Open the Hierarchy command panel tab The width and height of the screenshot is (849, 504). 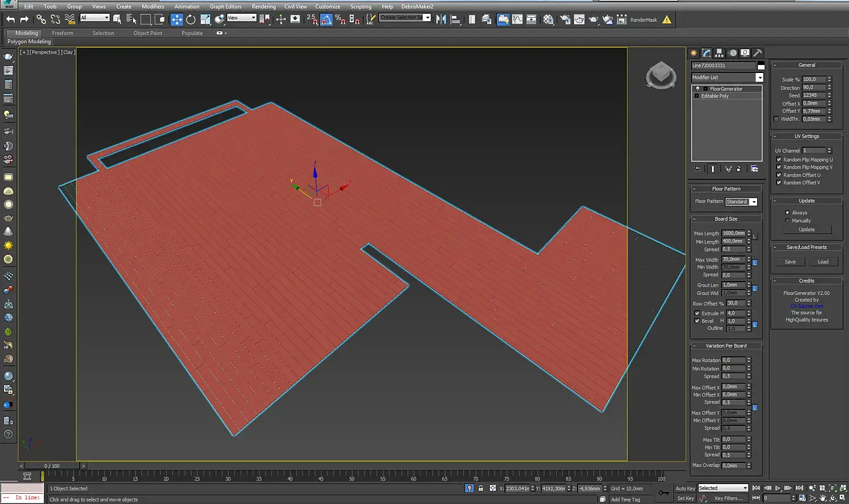click(x=719, y=53)
